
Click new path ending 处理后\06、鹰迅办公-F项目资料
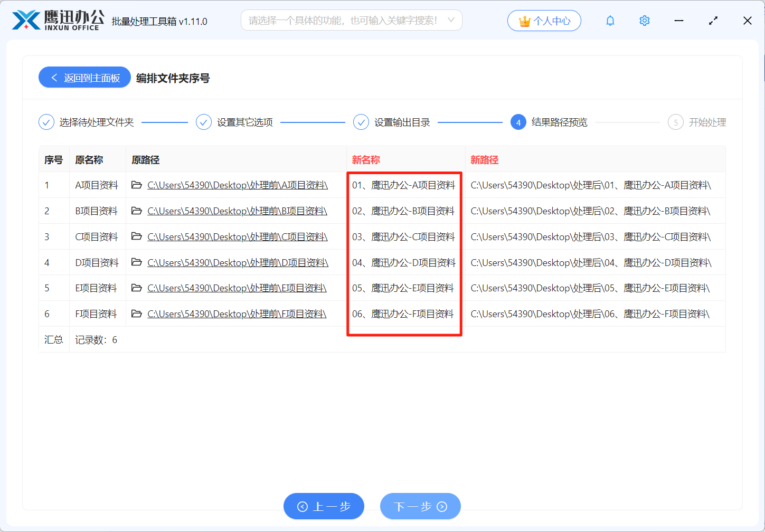click(x=590, y=314)
